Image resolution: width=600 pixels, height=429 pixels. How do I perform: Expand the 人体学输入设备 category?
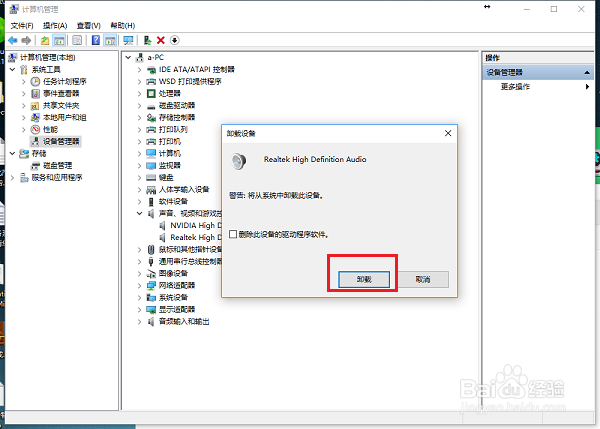click(x=140, y=189)
